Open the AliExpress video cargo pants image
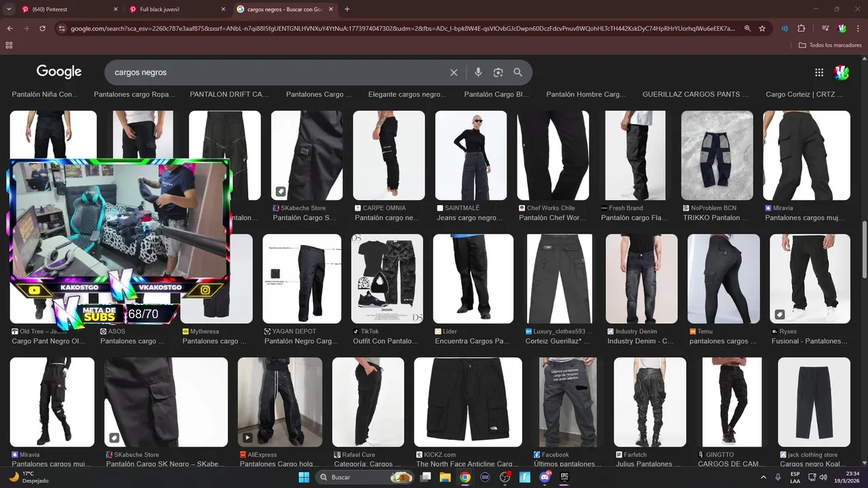868x488 pixels. coord(279,402)
